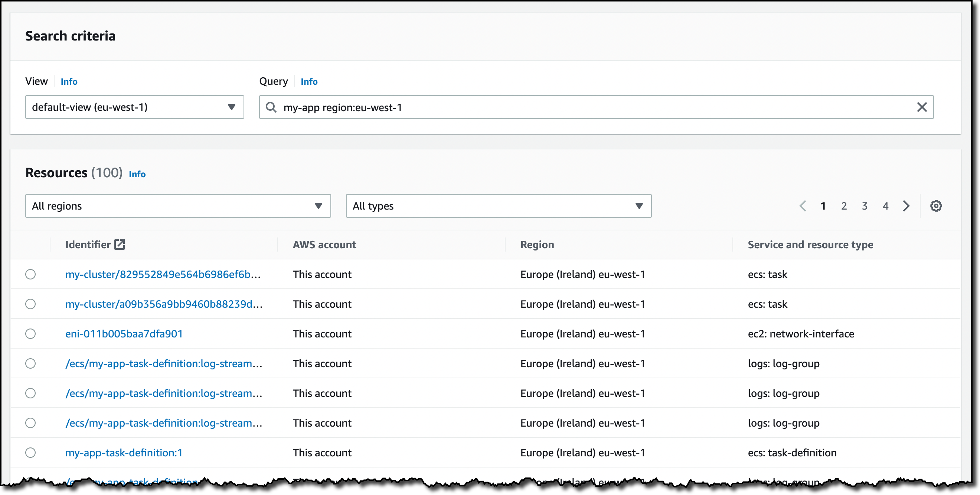Expand the All regions filter dropdown

178,206
